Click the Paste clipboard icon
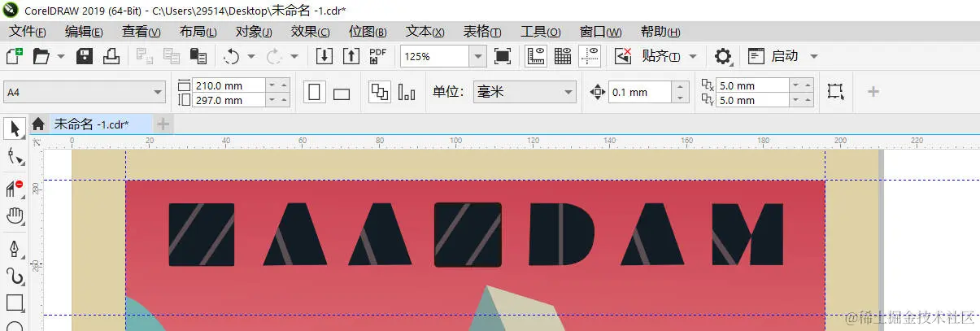The width and height of the screenshot is (980, 331). [x=198, y=56]
